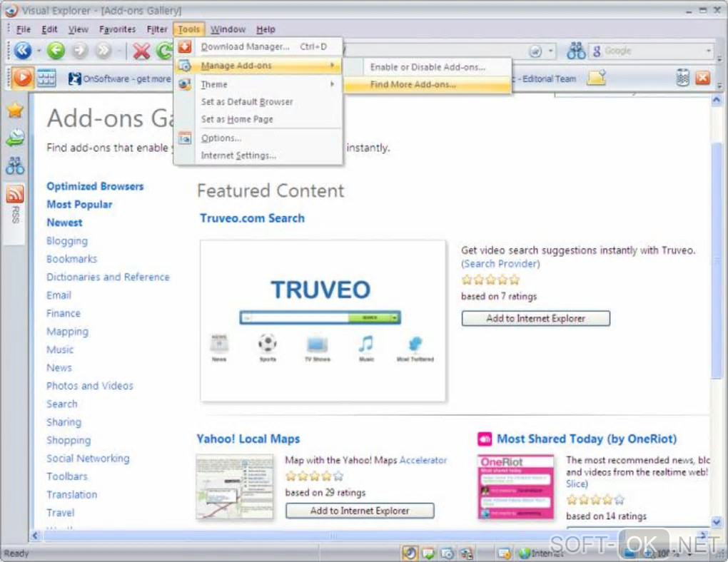Close the current tab with orange X

pyautogui.click(x=703, y=78)
